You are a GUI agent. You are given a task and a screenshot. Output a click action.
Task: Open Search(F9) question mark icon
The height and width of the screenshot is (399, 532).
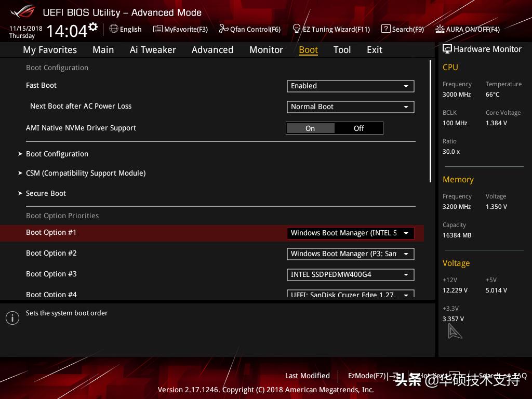point(386,29)
